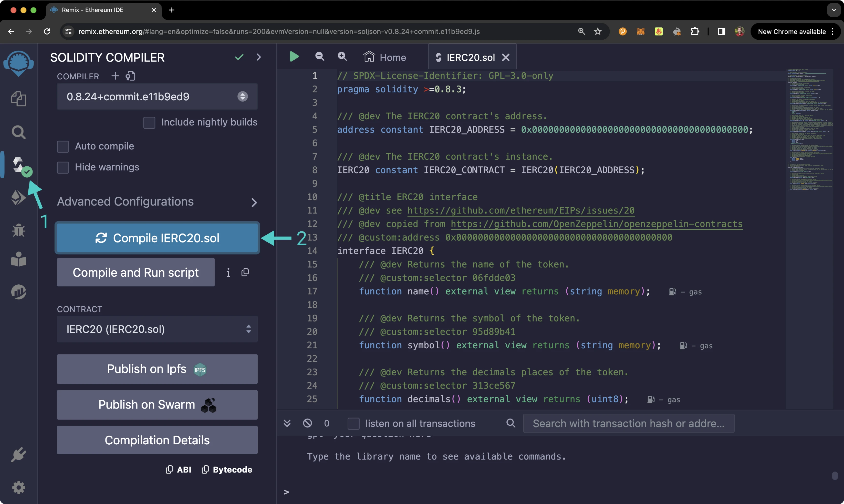844x504 pixels.
Task: Click Compile IERC20.sol button
Action: point(157,238)
